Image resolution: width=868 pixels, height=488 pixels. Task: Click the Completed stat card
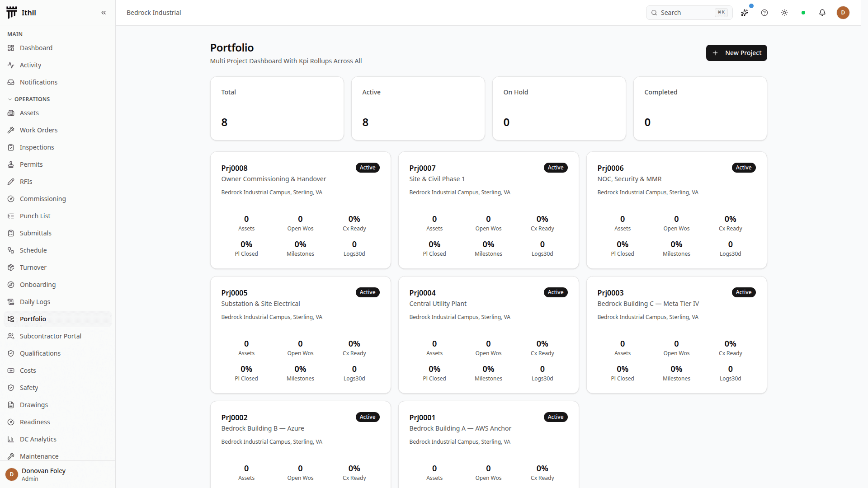700,108
